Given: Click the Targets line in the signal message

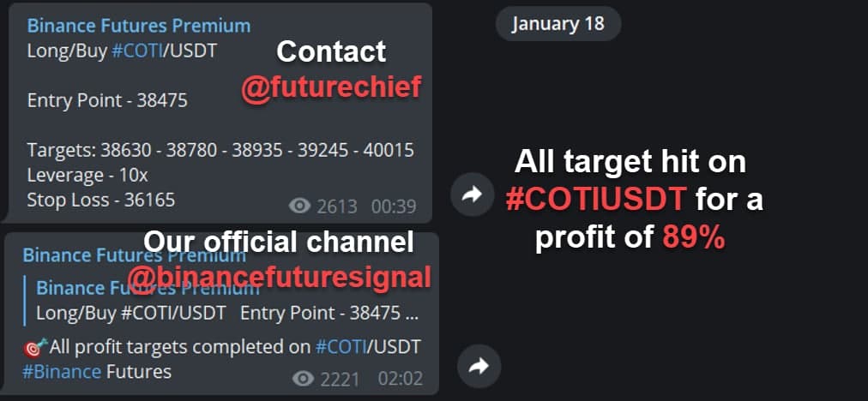Looking at the screenshot, I should [x=220, y=150].
